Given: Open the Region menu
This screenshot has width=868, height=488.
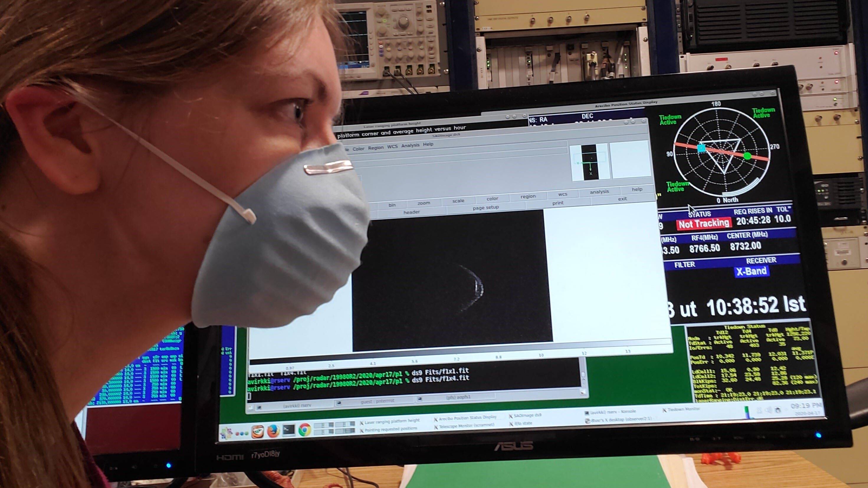Looking at the screenshot, I should click(375, 148).
